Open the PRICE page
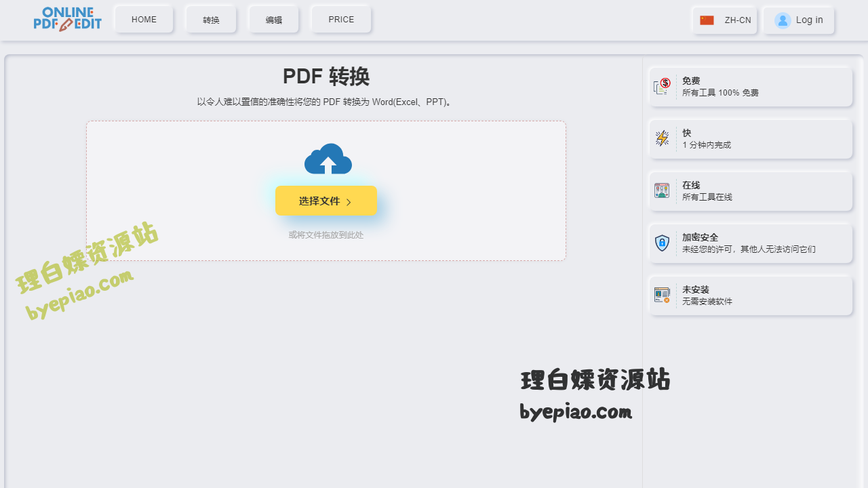The width and height of the screenshot is (868, 488). (341, 20)
